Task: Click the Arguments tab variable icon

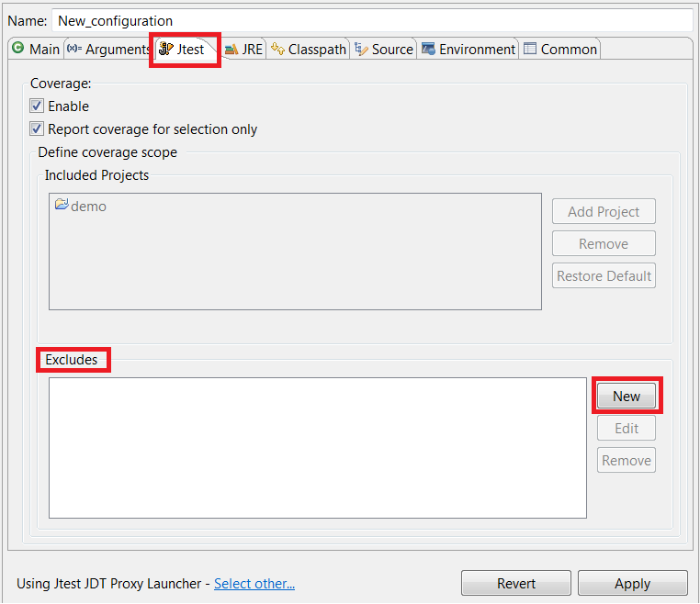Action: coord(74,48)
